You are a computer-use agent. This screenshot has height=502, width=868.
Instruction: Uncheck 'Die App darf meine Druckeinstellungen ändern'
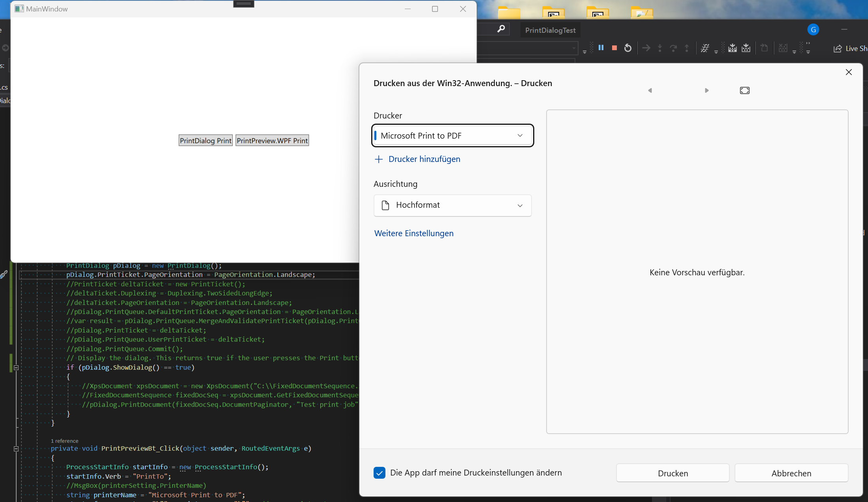click(x=379, y=472)
